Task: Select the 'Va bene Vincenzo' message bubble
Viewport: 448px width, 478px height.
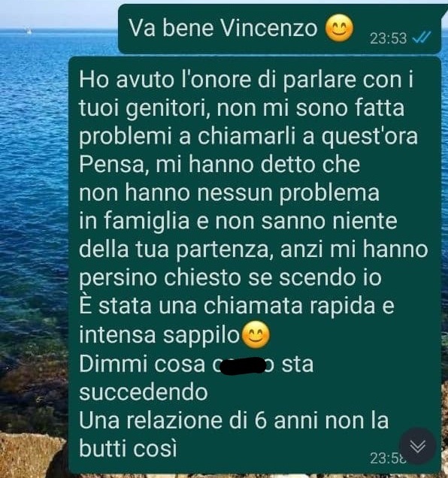Action: (x=280, y=29)
